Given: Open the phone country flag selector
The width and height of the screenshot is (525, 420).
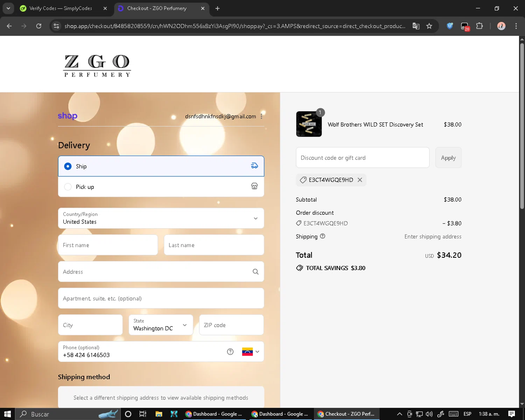Looking at the screenshot, I should pyautogui.click(x=251, y=352).
